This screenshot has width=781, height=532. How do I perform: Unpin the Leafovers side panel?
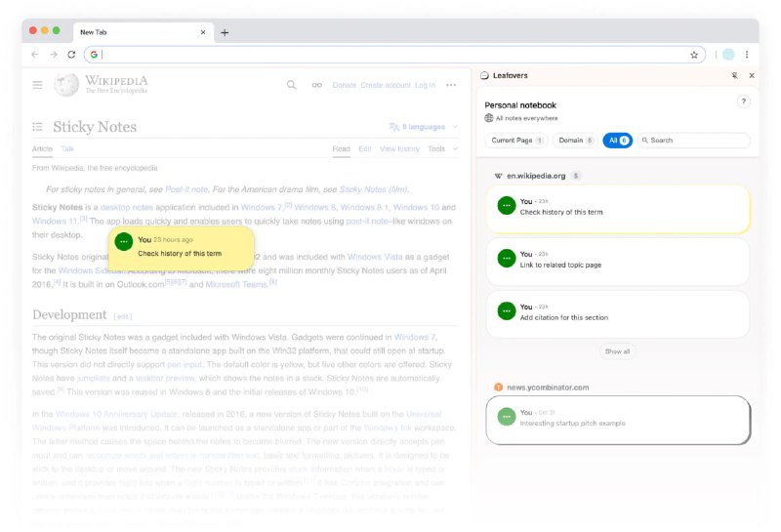[734, 76]
